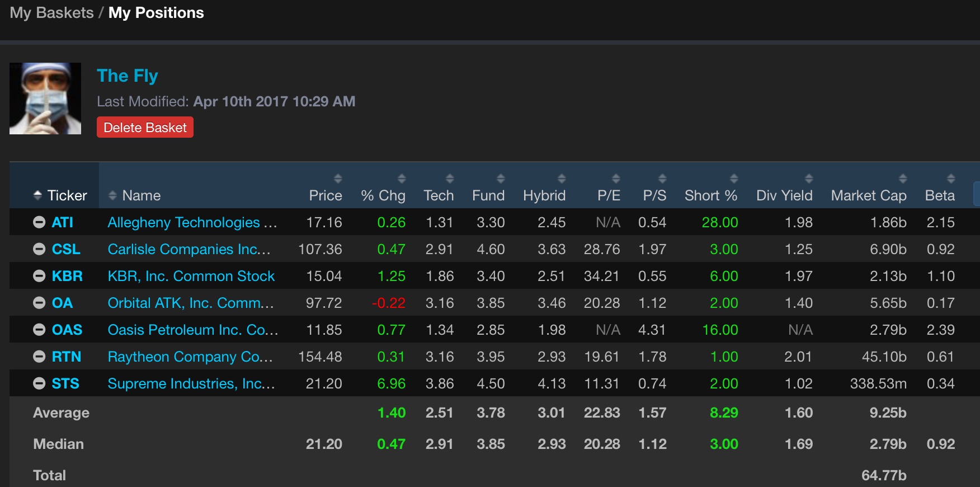Viewport: 980px width, 487px height.
Task: Open the STS ticker link
Action: coord(65,383)
